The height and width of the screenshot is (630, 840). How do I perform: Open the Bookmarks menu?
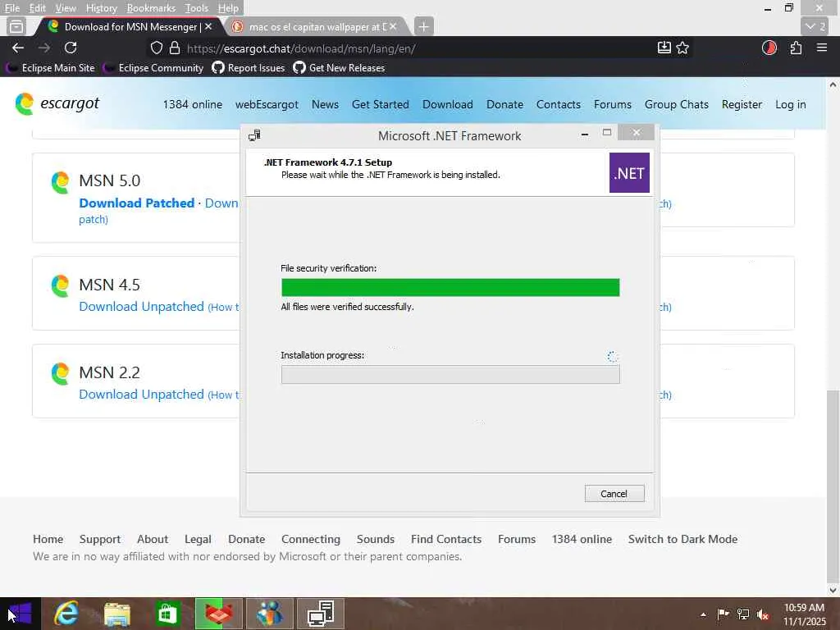[x=151, y=8]
